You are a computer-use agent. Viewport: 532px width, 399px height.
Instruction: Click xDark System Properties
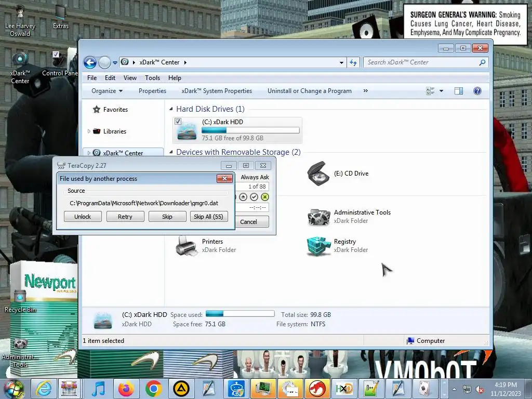[x=217, y=91]
